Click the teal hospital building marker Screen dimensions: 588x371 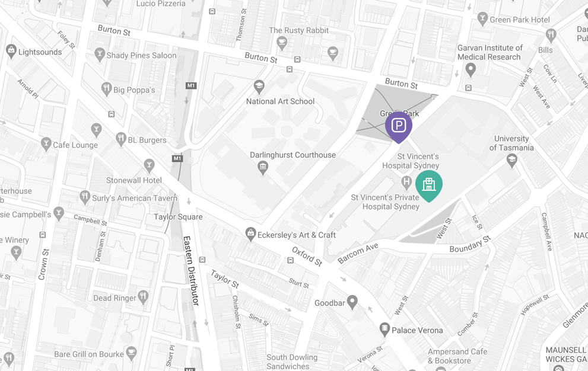click(429, 185)
